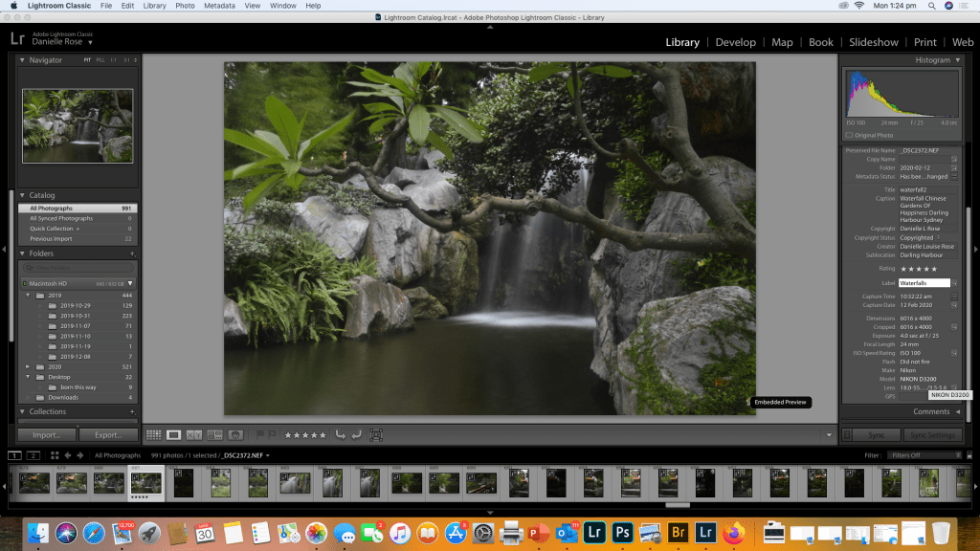Rotate photo counter-clockwise in the toolbar

(x=340, y=435)
